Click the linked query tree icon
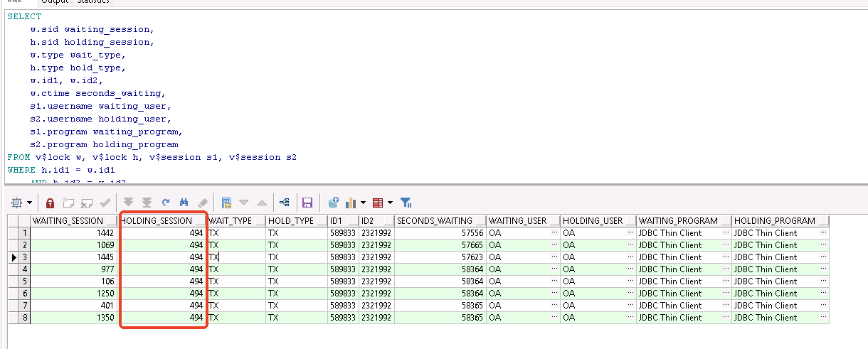The height and width of the screenshot is (349, 868). (285, 203)
